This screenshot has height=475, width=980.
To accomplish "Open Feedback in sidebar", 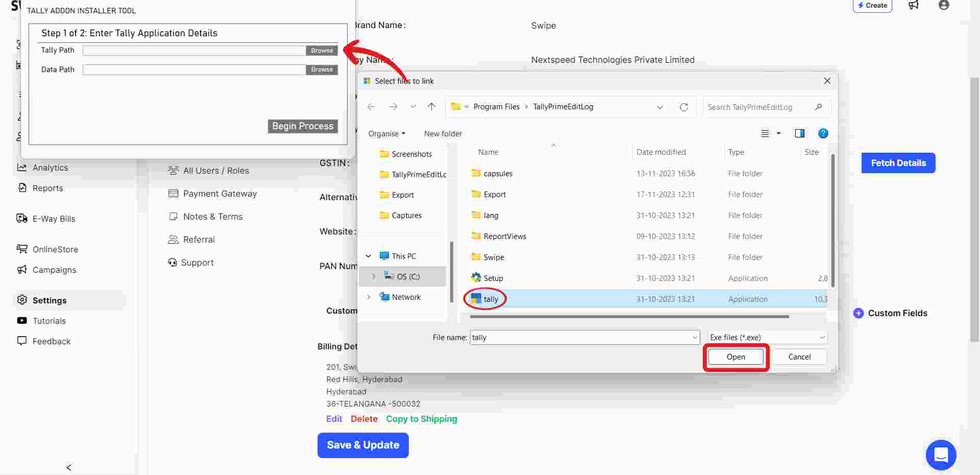I will [44, 341].
